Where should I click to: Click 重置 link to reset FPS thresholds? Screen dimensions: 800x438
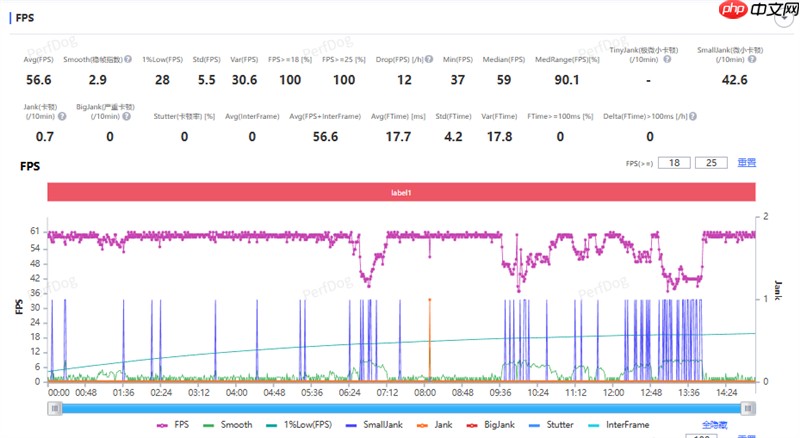[x=746, y=162]
